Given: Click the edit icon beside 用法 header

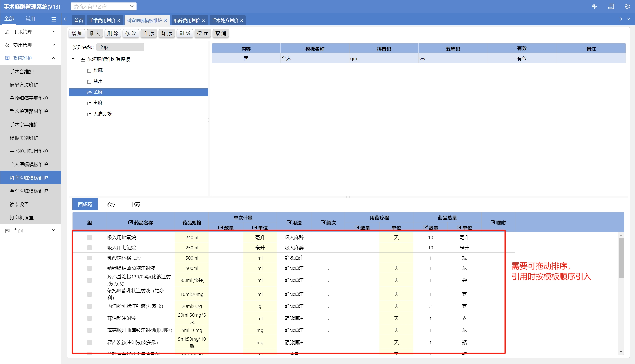Looking at the screenshot, I should [289, 222].
